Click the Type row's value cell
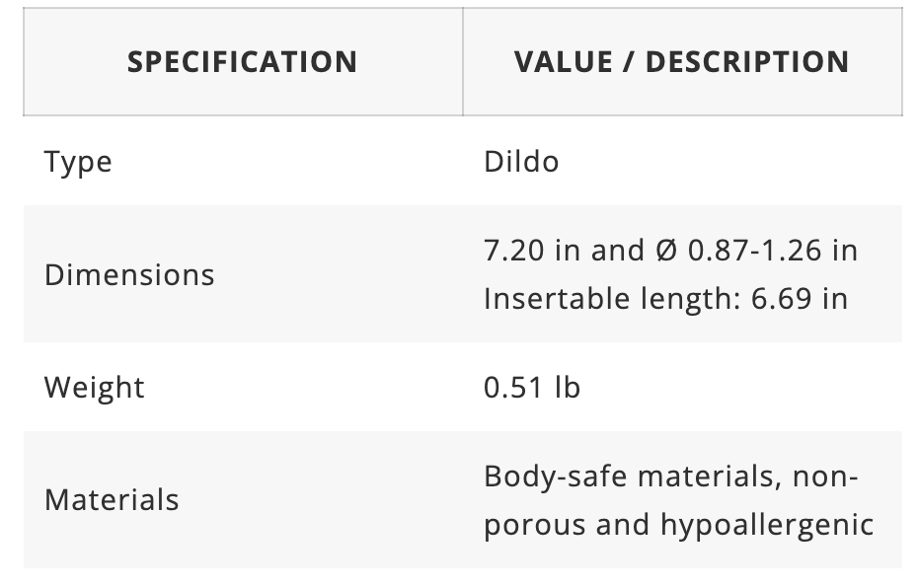Screen dimensions: 918x588 pyautogui.click(x=521, y=162)
